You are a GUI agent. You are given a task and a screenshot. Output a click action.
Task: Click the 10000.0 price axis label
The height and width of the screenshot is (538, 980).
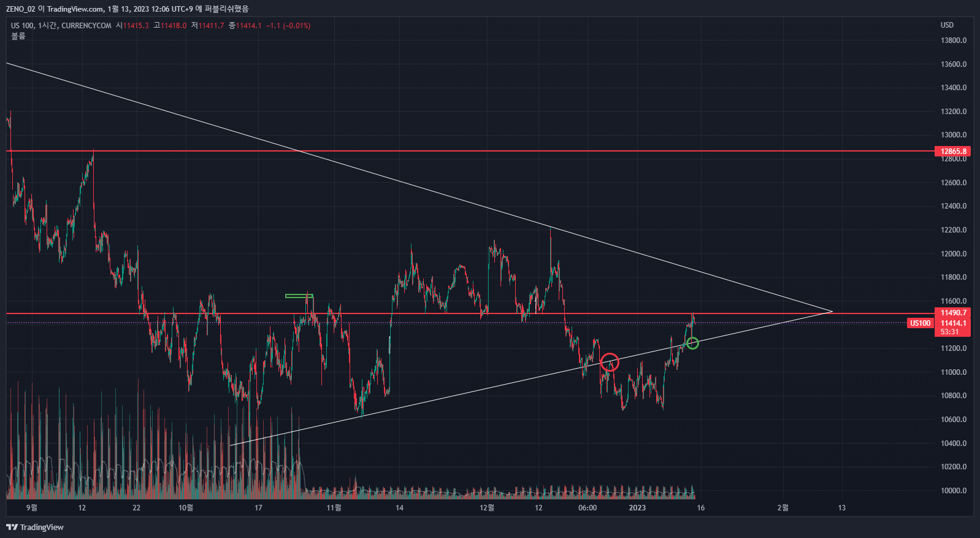[953, 491]
